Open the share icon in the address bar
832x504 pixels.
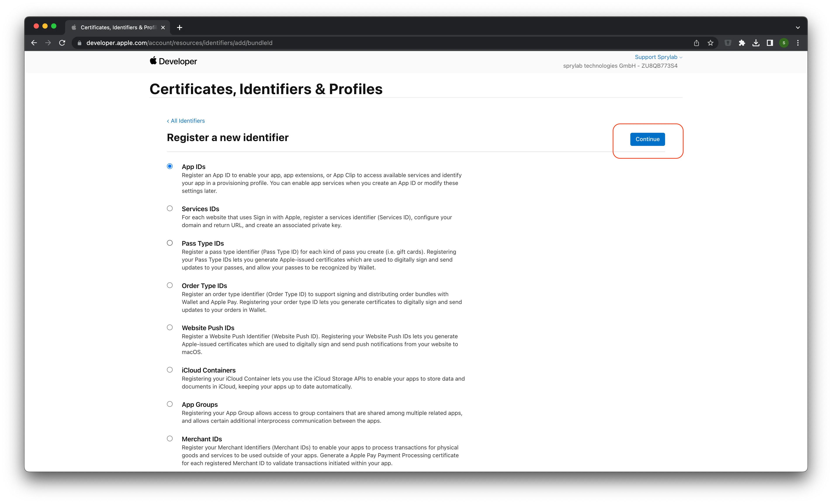696,43
